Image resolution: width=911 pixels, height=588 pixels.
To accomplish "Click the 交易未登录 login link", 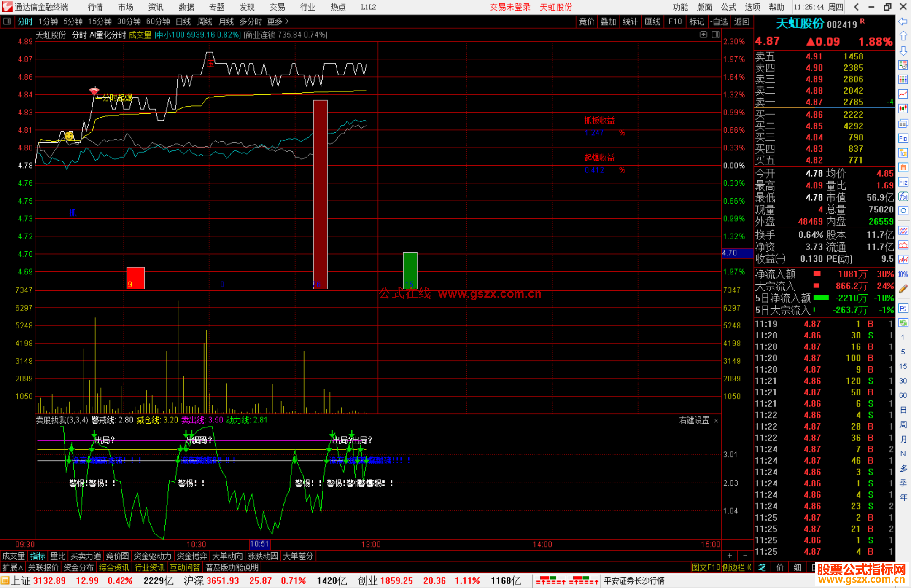I will pyautogui.click(x=510, y=7).
